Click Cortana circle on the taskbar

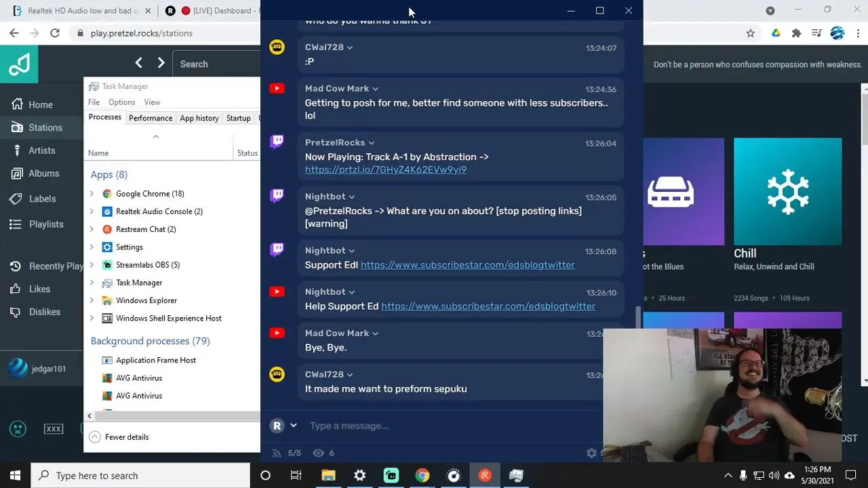(265, 475)
